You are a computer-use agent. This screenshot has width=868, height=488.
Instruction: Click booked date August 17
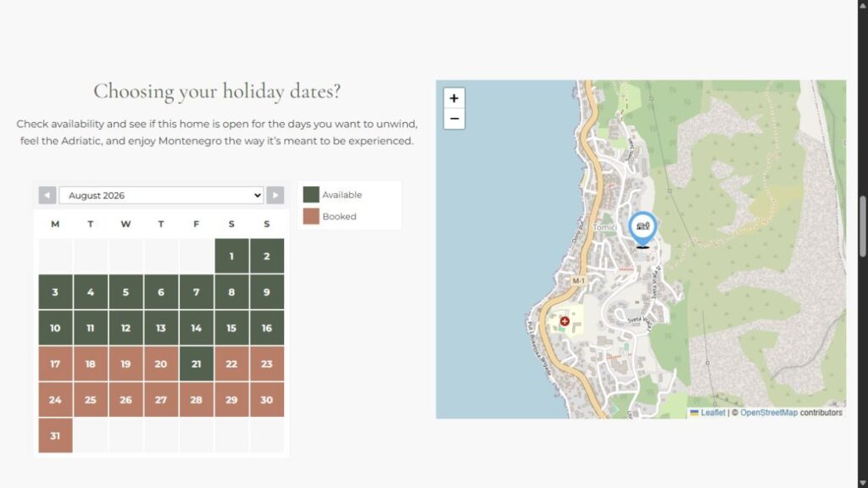55,364
